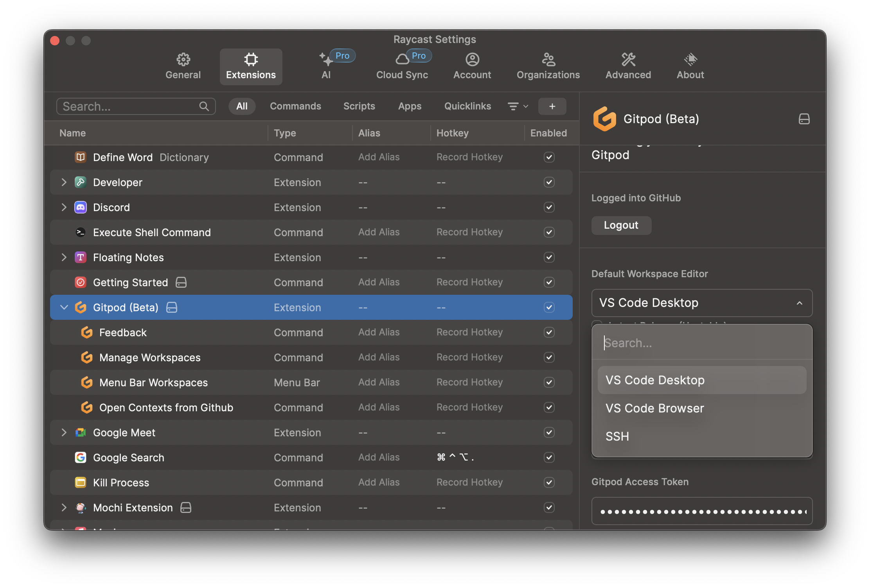870x588 pixels.
Task: Click the Execute Shell Command terminal icon
Action: coord(81,232)
